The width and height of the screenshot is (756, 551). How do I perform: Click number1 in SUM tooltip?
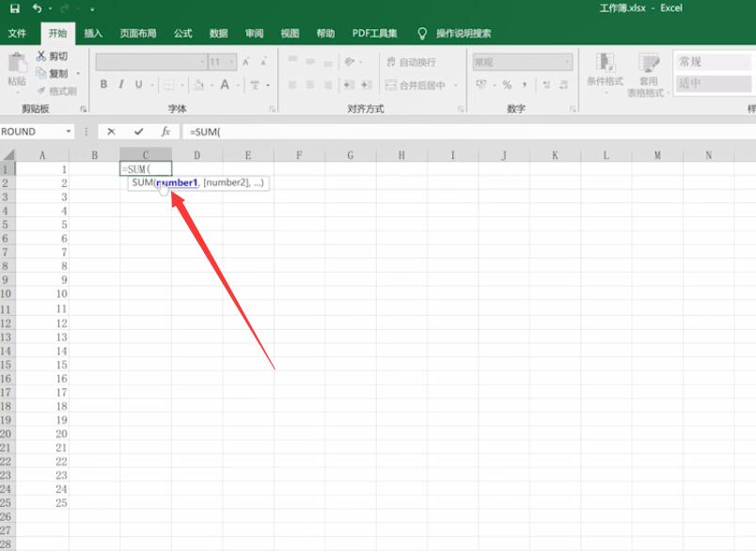[x=177, y=182]
